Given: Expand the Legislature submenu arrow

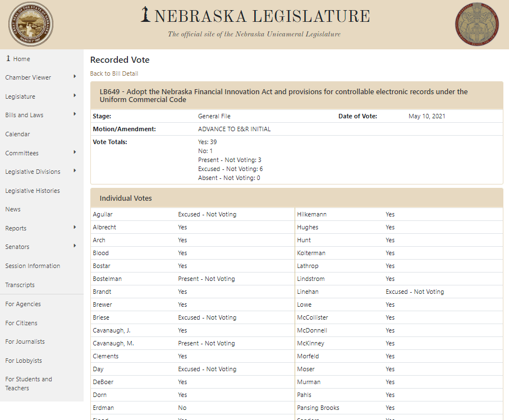Looking at the screenshot, I should [x=75, y=96].
